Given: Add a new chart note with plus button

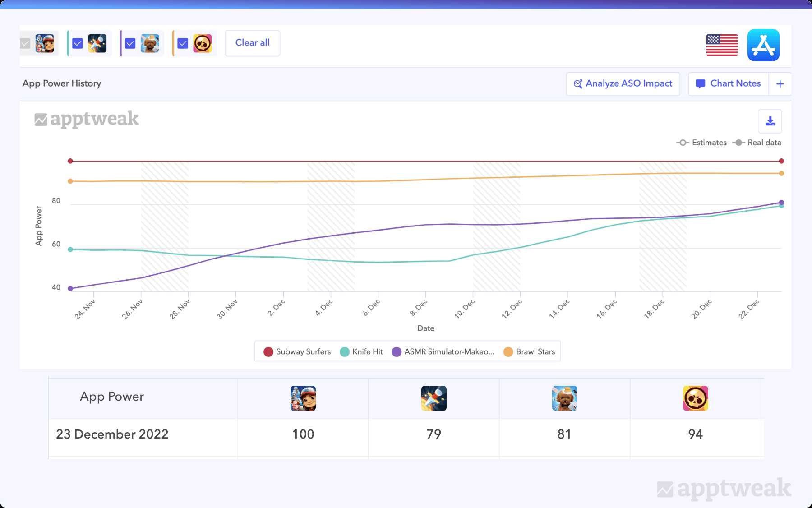Looking at the screenshot, I should (x=780, y=84).
